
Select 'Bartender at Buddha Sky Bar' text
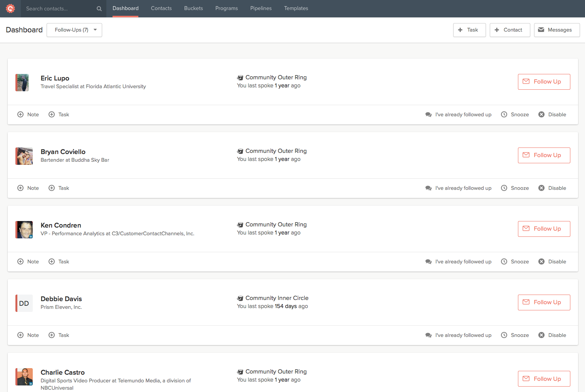[x=75, y=160]
